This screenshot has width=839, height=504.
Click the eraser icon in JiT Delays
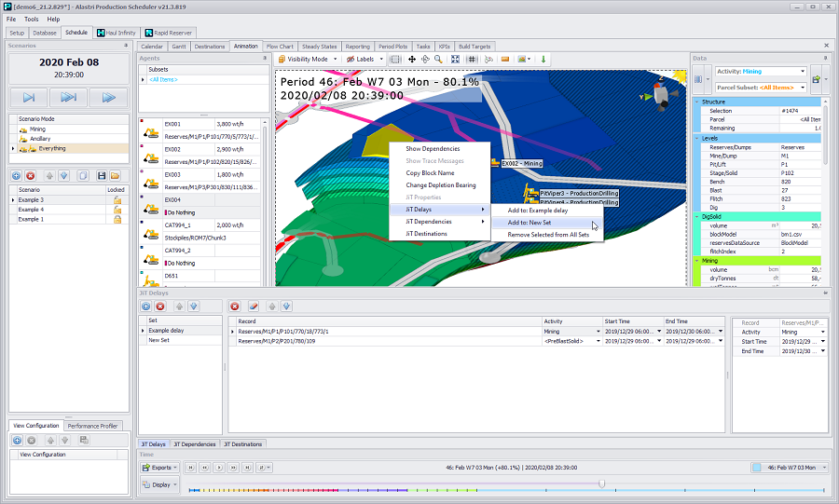tap(252, 306)
